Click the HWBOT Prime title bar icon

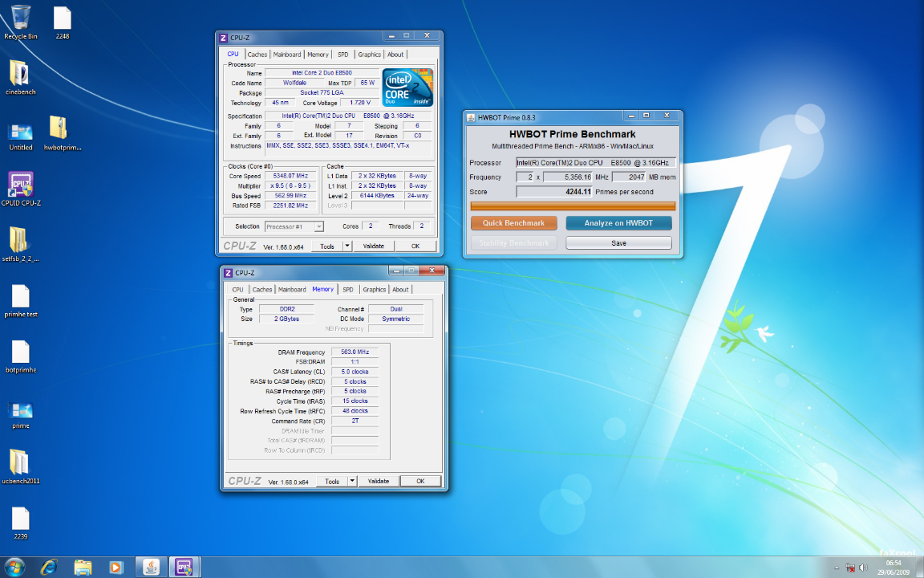tap(471, 117)
